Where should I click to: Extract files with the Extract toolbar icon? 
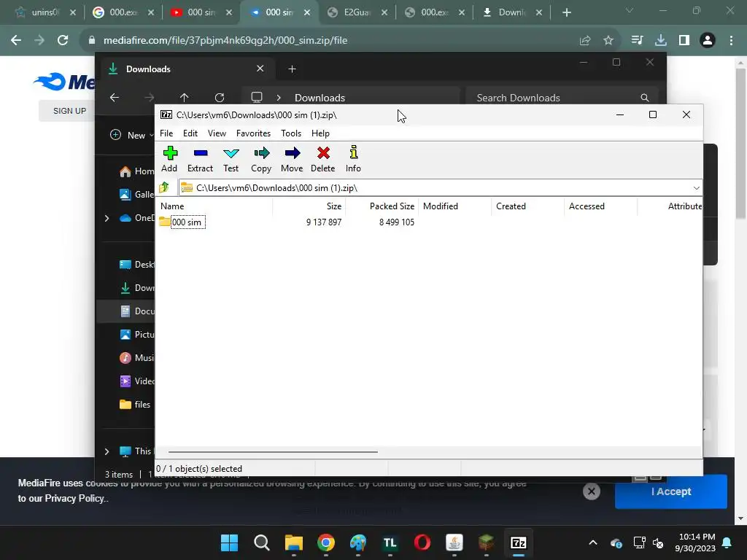coord(200,159)
